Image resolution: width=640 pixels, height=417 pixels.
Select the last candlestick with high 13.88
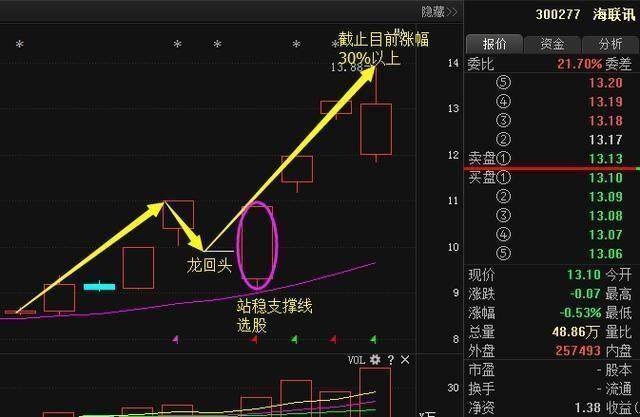point(376,129)
